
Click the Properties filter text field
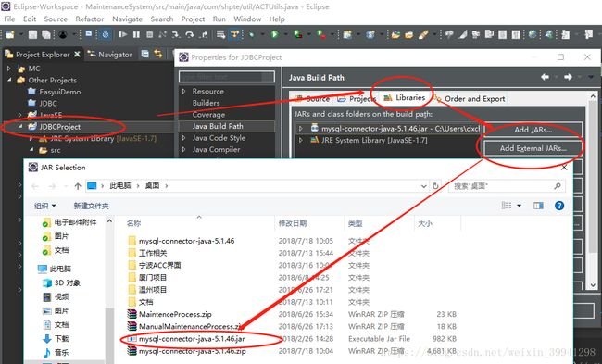(x=227, y=77)
